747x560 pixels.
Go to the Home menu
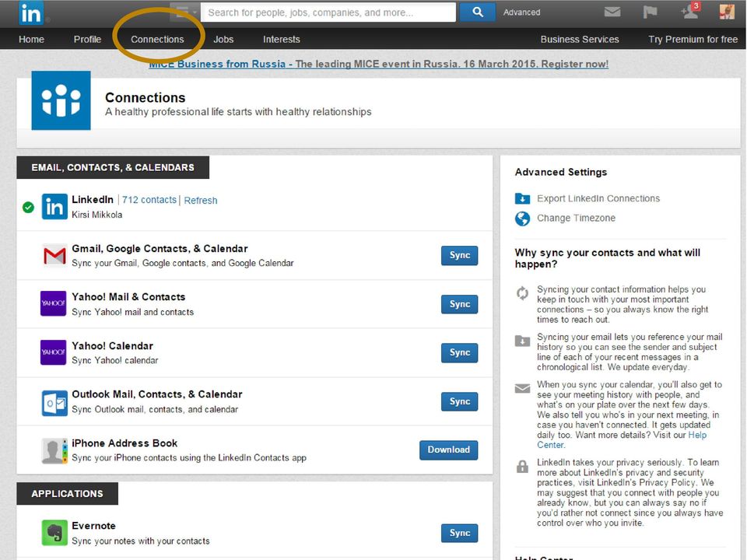[x=31, y=40]
